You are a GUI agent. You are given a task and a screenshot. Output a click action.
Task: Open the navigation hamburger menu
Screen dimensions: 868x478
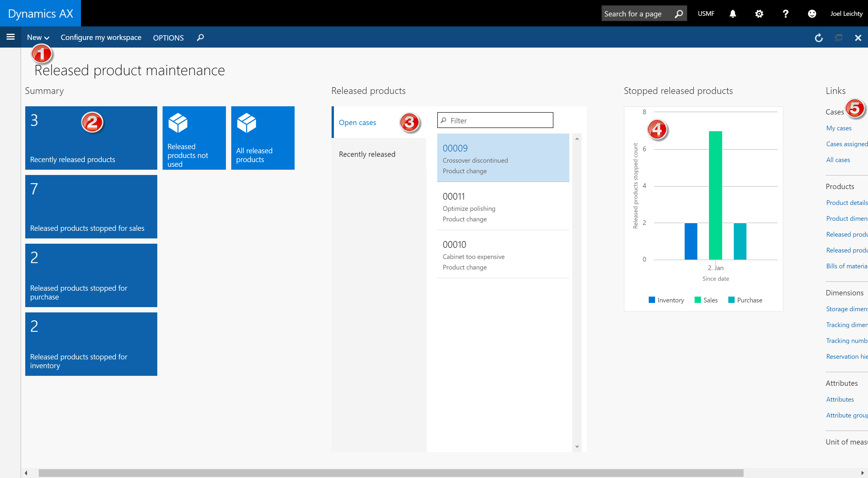coord(11,37)
